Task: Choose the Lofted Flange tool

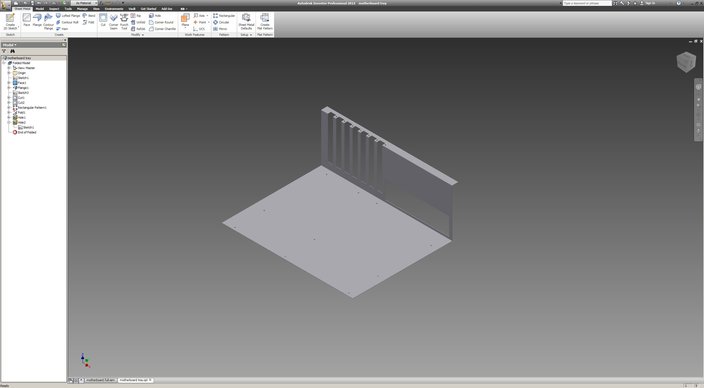Action: coord(68,16)
